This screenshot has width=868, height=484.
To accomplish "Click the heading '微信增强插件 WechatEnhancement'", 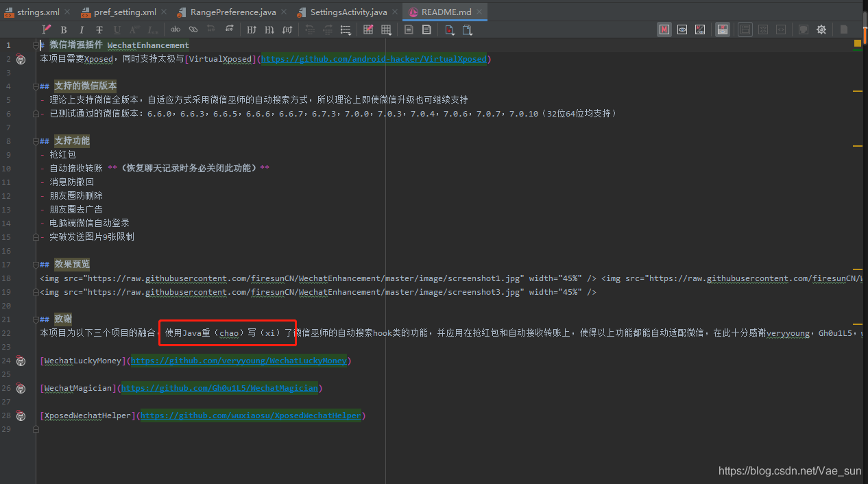I will click(x=119, y=45).
